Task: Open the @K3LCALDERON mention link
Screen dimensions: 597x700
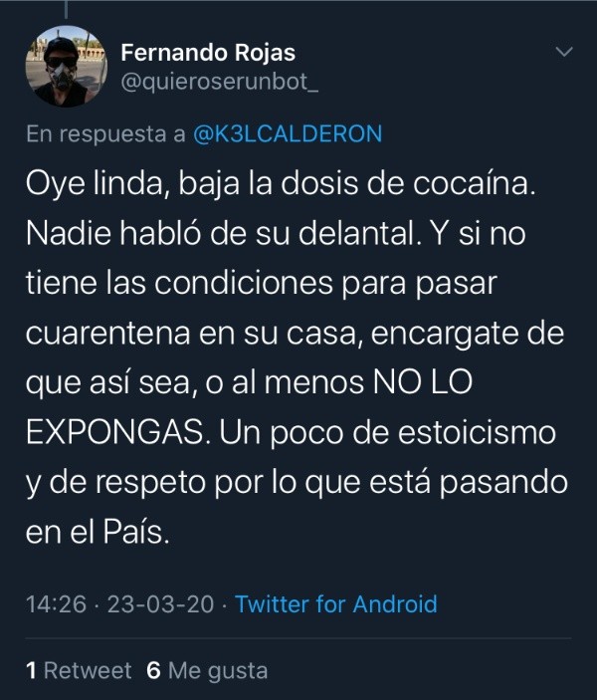Action: tap(288, 133)
